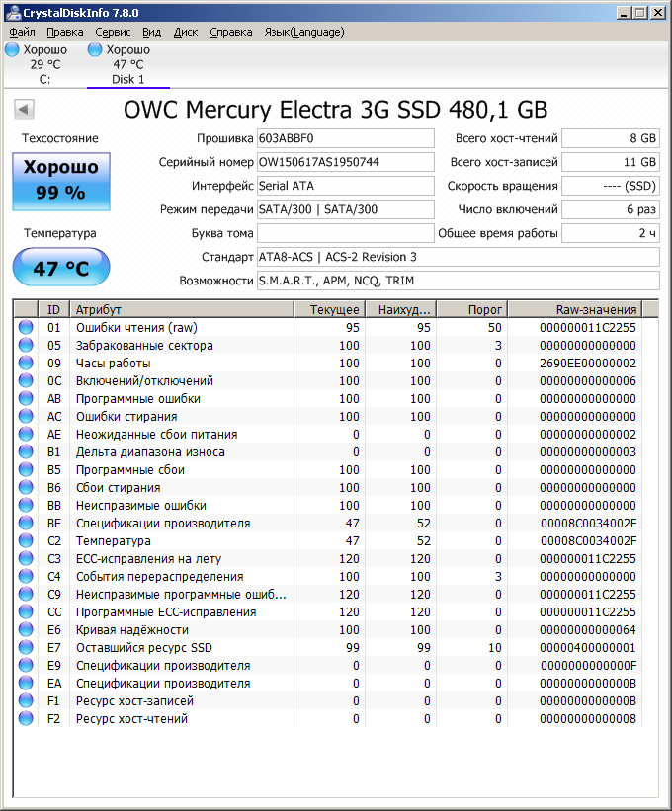Click the Серийный номер field
Image resolution: width=672 pixels, height=811 pixels.
point(345,162)
